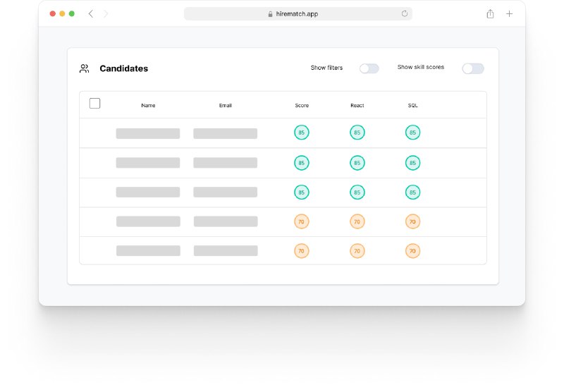The image size is (564, 392).
Task: Open a new tab with plus icon
Action: [510, 13]
